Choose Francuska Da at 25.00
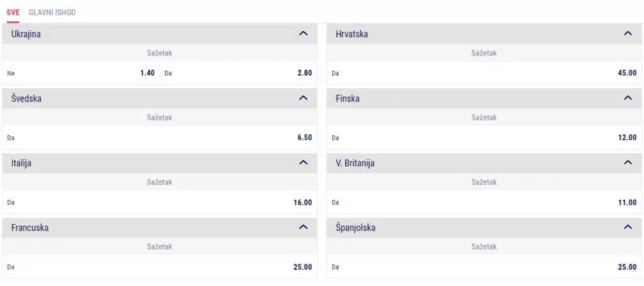Image resolution: width=644 pixels, height=286 pixels. (x=160, y=266)
